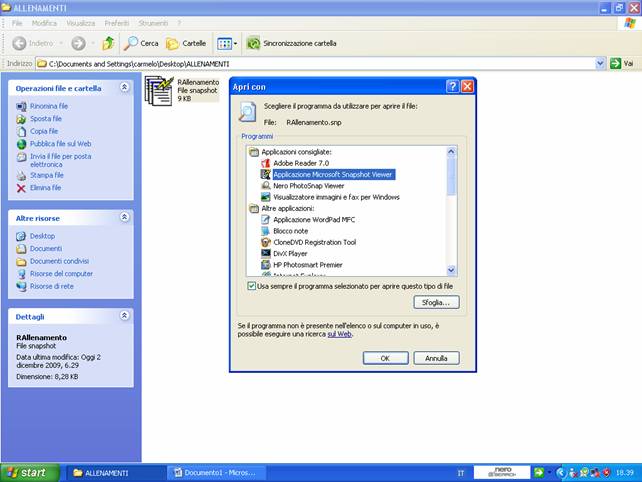Open forward history dropdown arrow
Viewport: 642px width, 482px height.
point(93,43)
